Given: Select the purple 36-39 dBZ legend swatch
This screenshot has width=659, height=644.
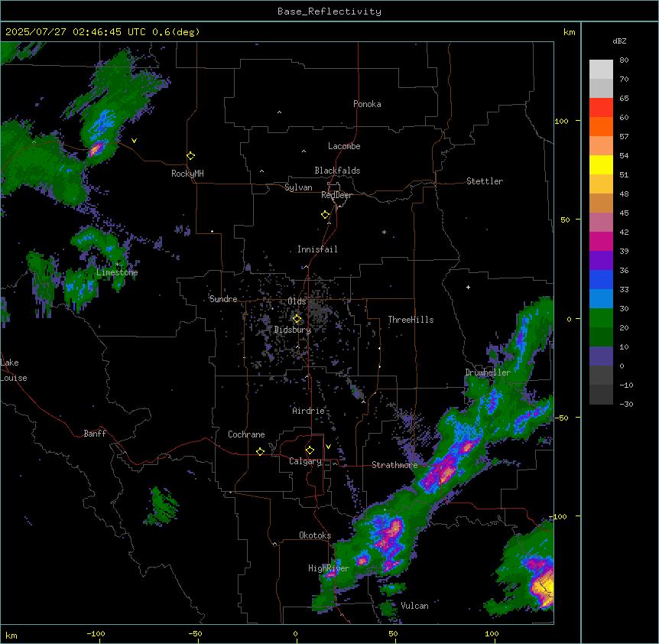Looking at the screenshot, I should coord(601,260).
